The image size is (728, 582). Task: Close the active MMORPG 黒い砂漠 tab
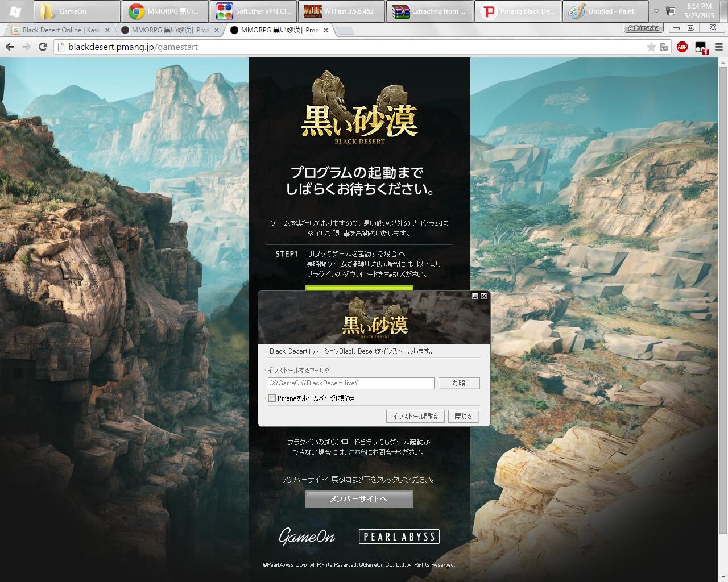pyautogui.click(x=326, y=30)
